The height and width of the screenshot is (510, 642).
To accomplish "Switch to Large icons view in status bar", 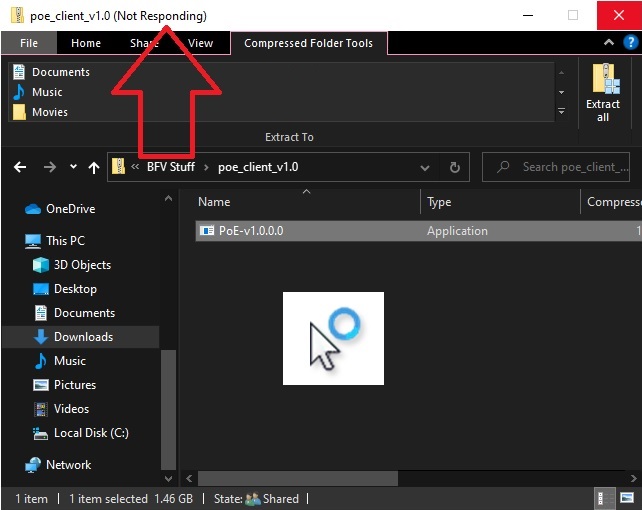I will pyautogui.click(x=627, y=498).
